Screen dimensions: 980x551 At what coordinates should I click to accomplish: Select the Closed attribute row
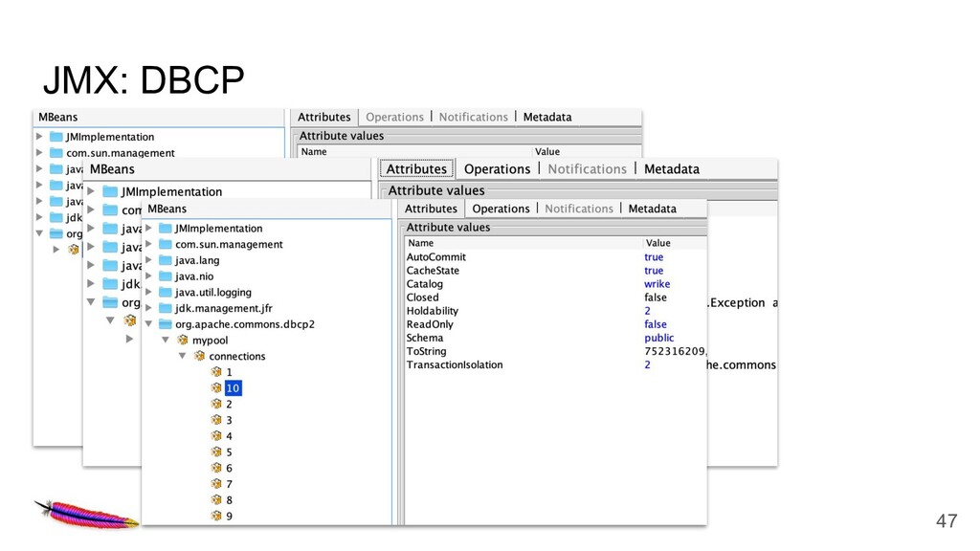[x=556, y=298]
